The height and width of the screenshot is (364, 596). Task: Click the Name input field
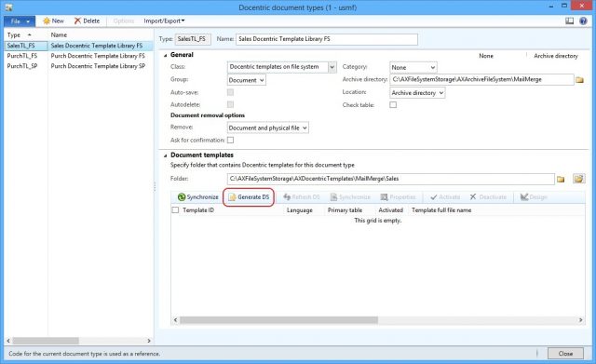pyautogui.click(x=327, y=39)
